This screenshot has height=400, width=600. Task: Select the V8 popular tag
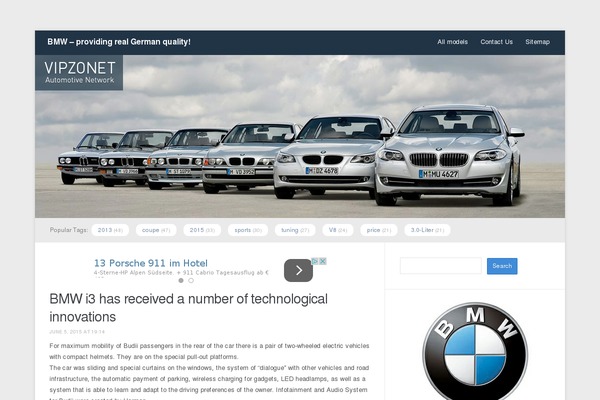[x=338, y=230]
